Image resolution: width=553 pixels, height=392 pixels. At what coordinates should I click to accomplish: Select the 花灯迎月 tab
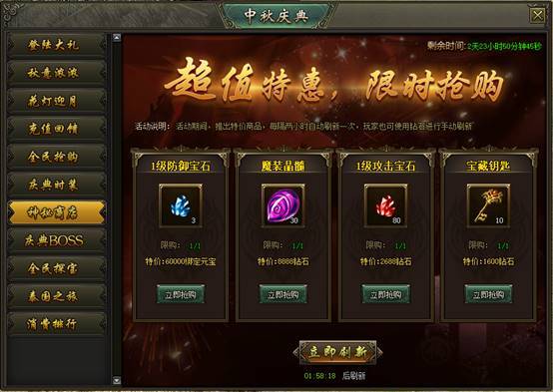coord(57,101)
